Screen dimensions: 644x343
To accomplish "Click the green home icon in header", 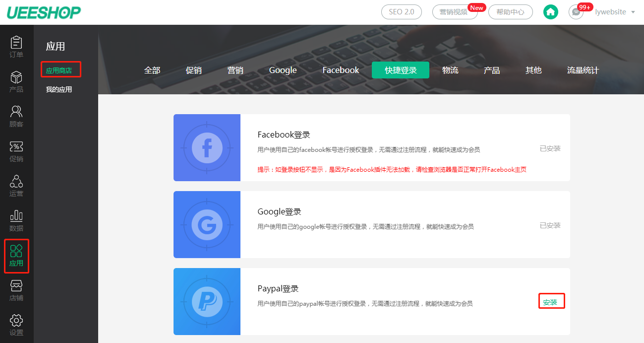I will pos(551,12).
